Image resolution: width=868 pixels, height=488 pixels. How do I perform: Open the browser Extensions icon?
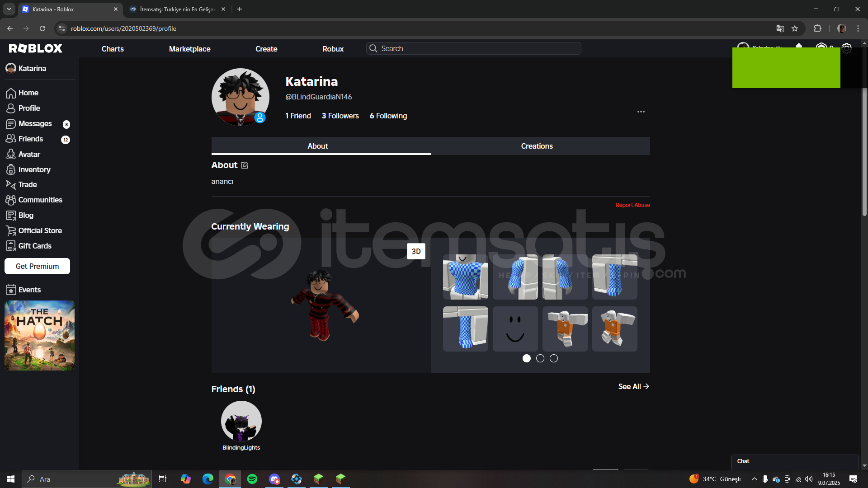[817, 28]
